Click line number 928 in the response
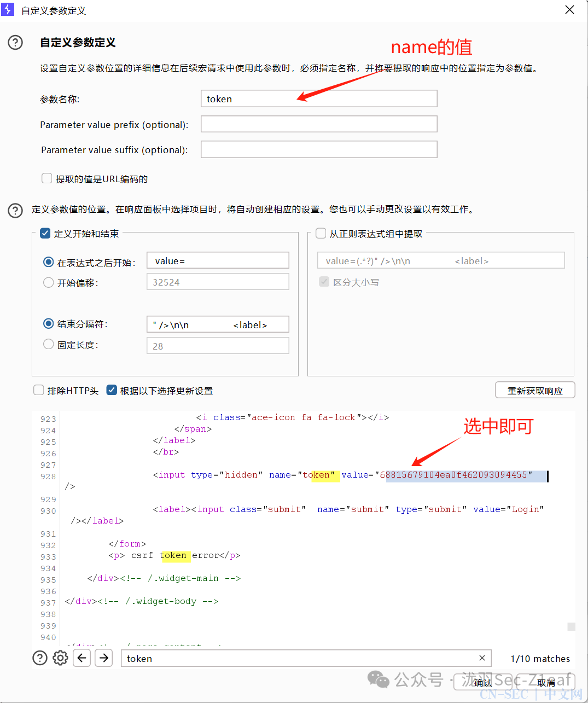 click(48, 477)
